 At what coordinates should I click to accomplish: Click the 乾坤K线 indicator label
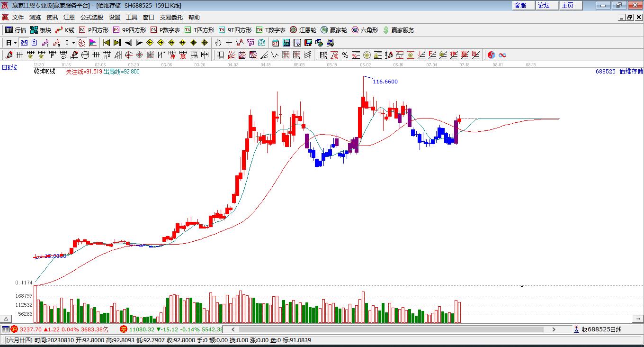(45, 72)
